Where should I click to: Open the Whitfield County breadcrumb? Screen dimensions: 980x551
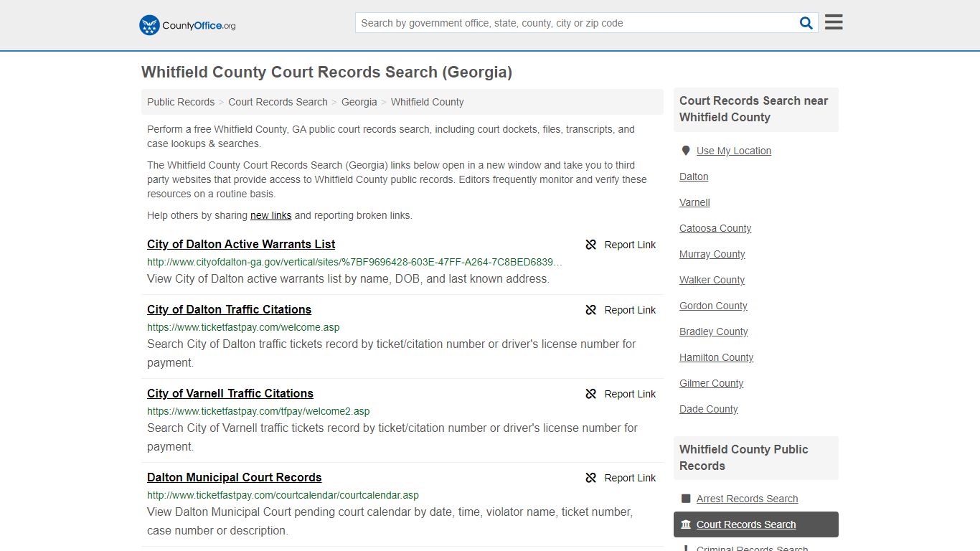click(x=427, y=102)
